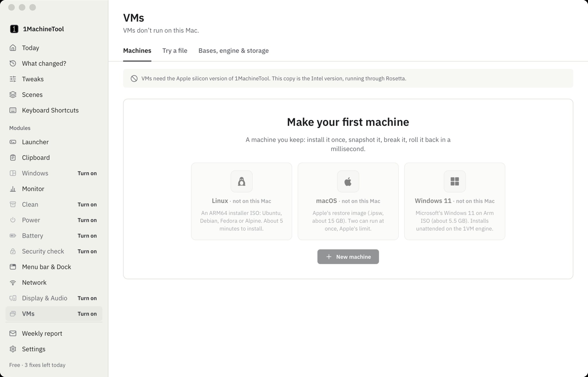Image resolution: width=588 pixels, height=377 pixels.
Task: Turn on the Display & Audio module
Action: click(87, 298)
